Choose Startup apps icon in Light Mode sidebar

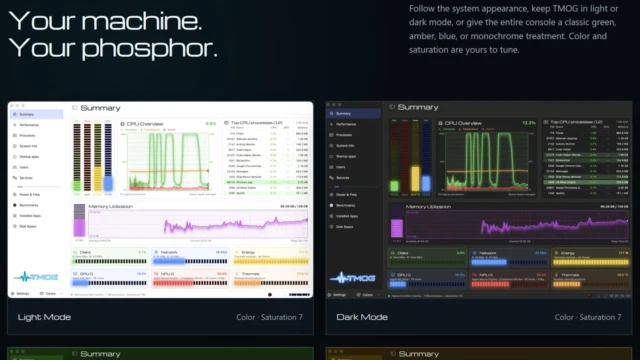pyautogui.click(x=15, y=157)
